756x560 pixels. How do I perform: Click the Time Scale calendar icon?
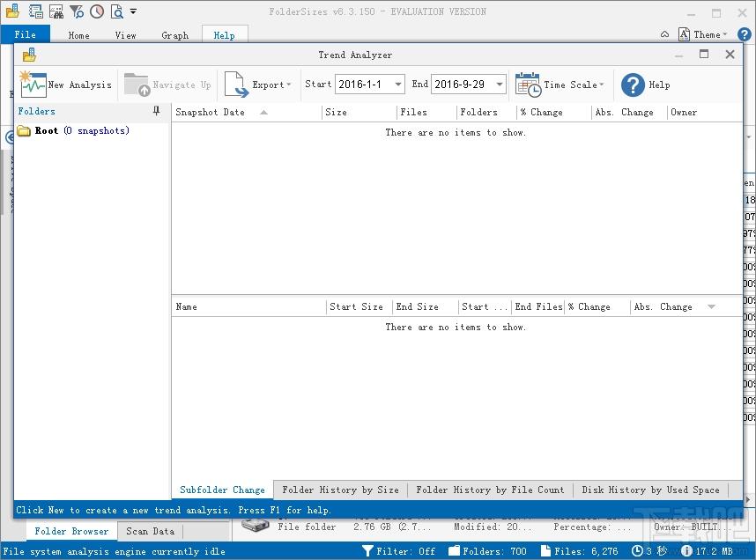click(528, 85)
